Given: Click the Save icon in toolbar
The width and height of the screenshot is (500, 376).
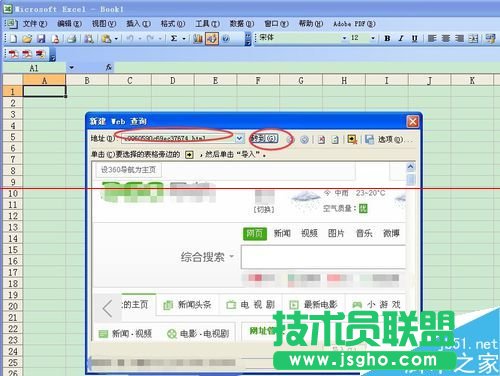Looking at the screenshot, I should (x=41, y=39).
